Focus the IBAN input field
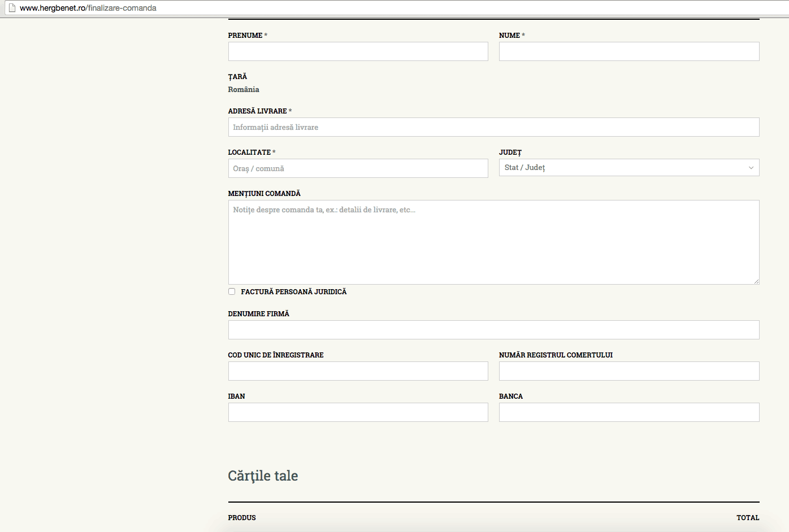The width and height of the screenshot is (789, 532). tap(358, 412)
